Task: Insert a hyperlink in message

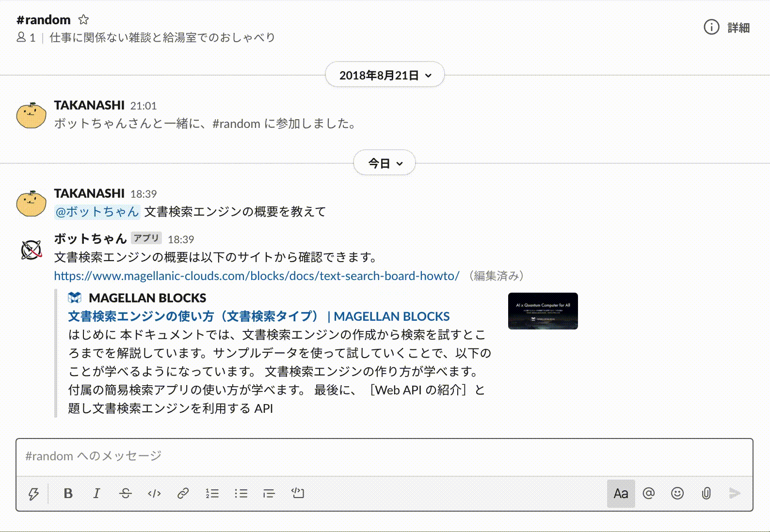Action: 183,493
